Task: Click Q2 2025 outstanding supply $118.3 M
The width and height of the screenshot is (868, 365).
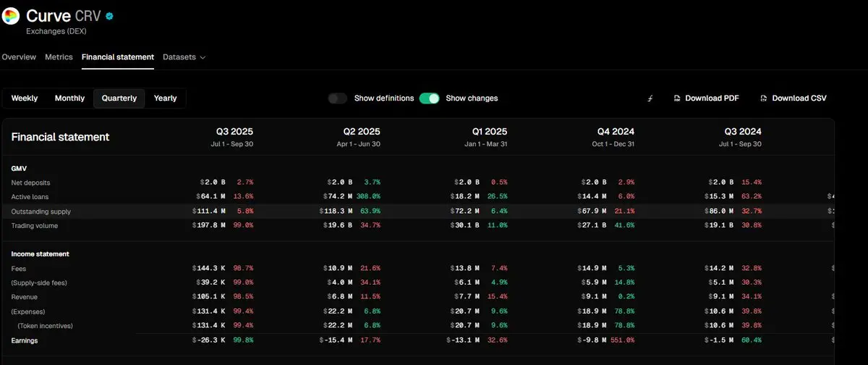Action: coord(336,211)
